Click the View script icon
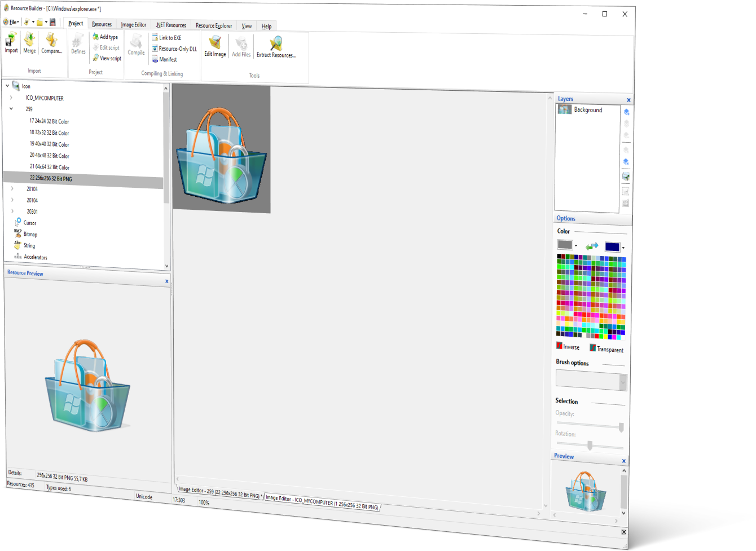The image size is (756, 551). [x=96, y=58]
